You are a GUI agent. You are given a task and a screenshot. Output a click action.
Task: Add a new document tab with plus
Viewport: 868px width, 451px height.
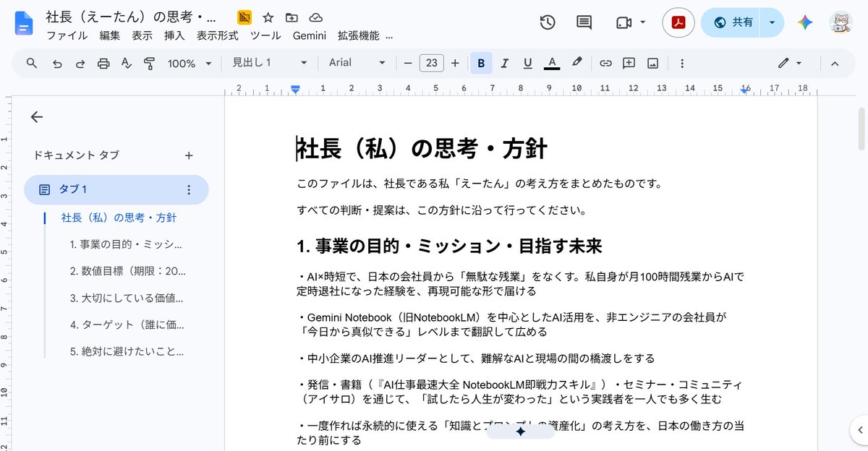[189, 155]
